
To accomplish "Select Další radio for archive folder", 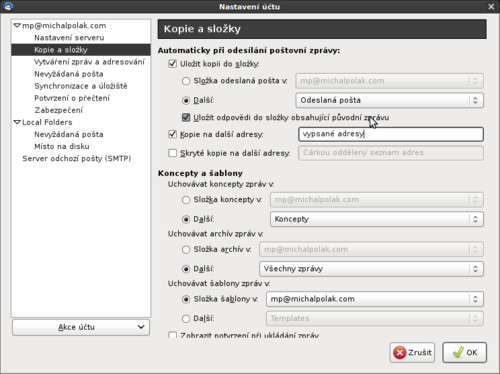I will (186, 269).
